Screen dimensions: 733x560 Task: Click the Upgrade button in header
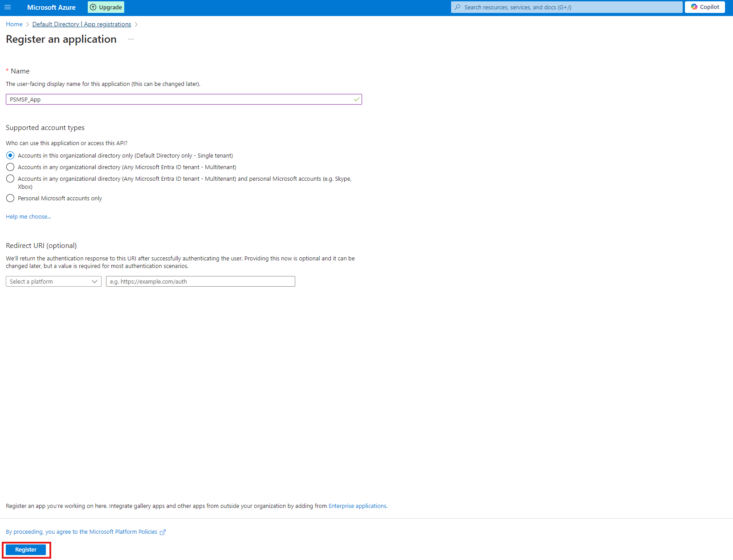coord(106,7)
